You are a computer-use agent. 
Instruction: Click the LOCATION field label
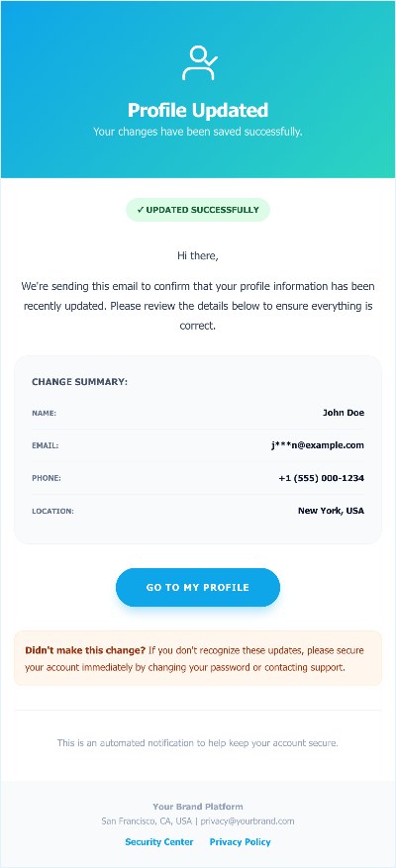(52, 512)
